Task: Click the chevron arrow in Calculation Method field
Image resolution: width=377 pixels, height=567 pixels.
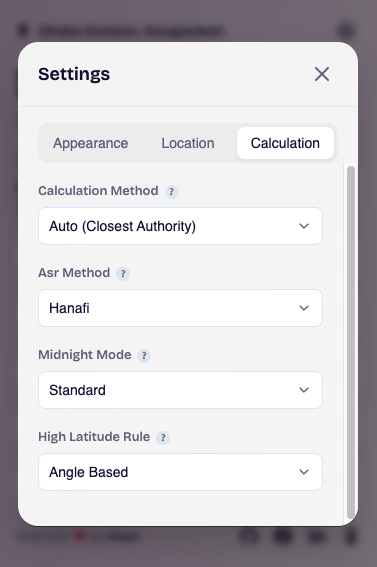Action: click(304, 226)
